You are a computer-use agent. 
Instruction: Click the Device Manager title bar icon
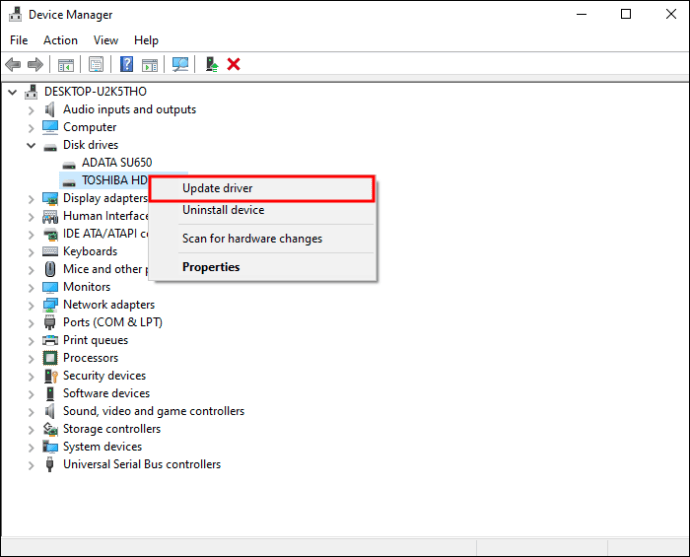pyautogui.click(x=15, y=15)
